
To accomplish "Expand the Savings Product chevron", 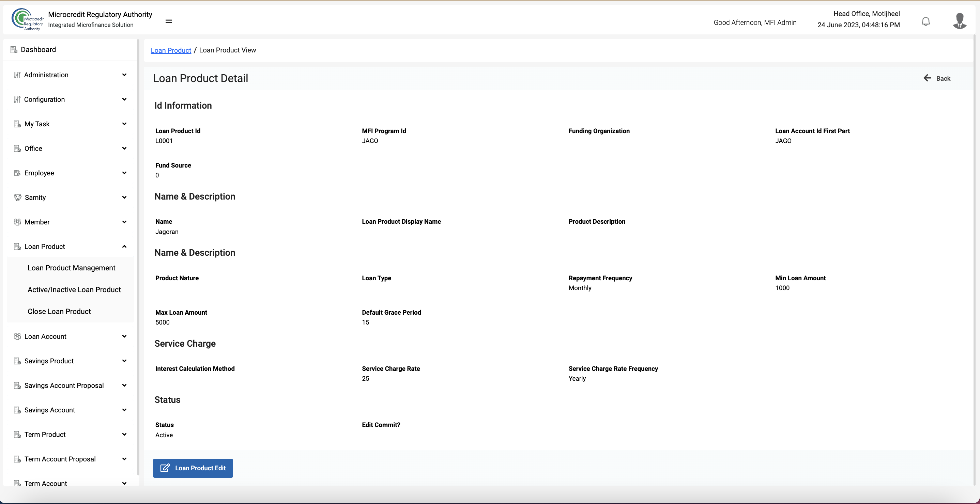I will pyautogui.click(x=124, y=361).
